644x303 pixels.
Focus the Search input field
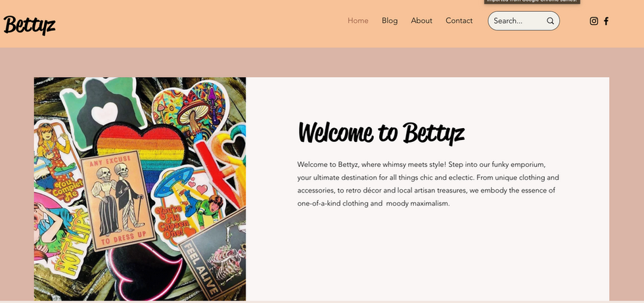(x=519, y=21)
